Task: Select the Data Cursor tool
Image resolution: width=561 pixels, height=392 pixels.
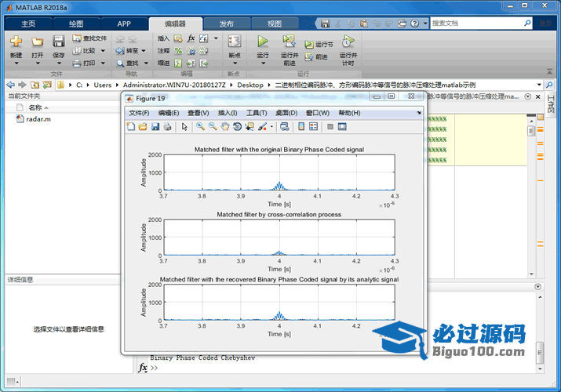Action: click(x=250, y=126)
